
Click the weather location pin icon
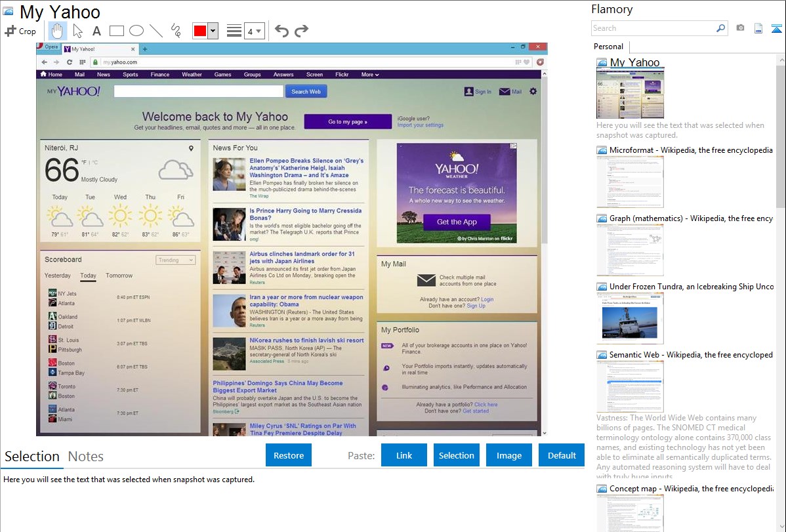click(191, 148)
